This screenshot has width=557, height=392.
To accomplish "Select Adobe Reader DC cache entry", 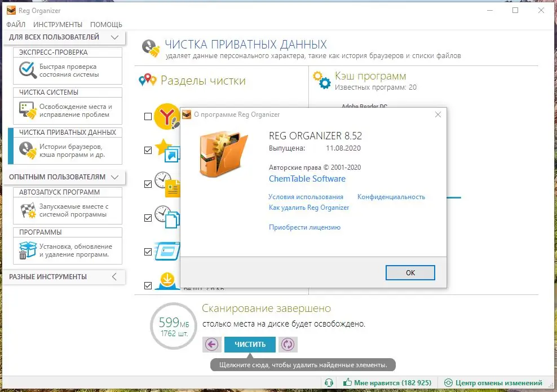I will pyautogui.click(x=364, y=106).
